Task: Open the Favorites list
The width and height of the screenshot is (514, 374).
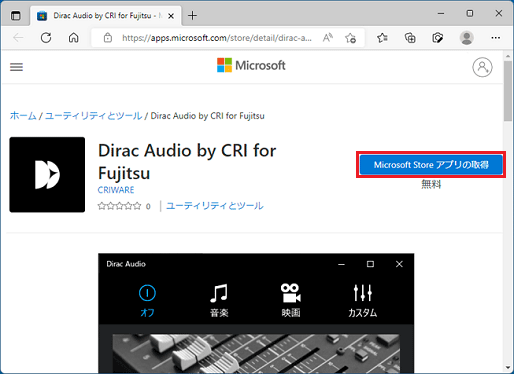Action: pyautogui.click(x=382, y=38)
